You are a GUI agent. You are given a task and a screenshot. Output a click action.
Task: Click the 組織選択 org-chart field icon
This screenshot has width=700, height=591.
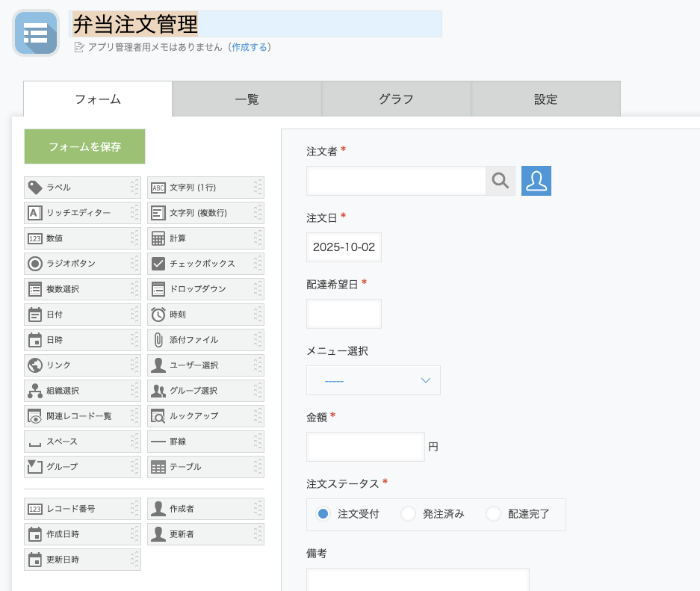[35, 391]
